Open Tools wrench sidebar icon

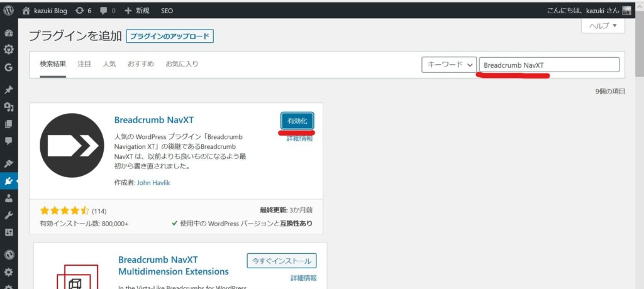click(x=9, y=215)
